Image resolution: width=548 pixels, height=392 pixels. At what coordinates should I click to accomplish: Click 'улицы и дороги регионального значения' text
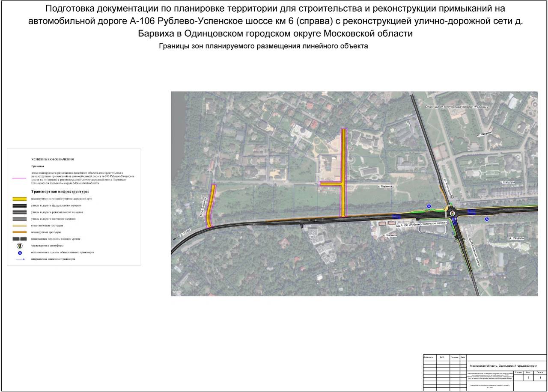pyautogui.click(x=57, y=212)
